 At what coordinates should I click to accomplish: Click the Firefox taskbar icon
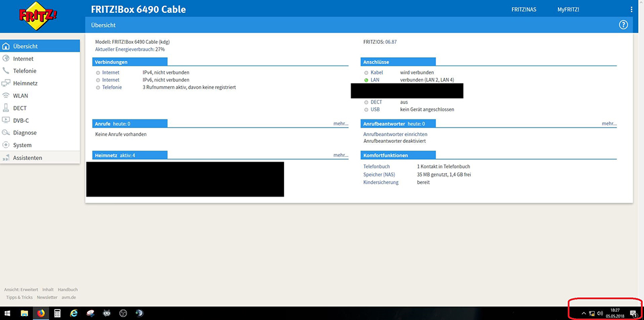pyautogui.click(x=40, y=314)
